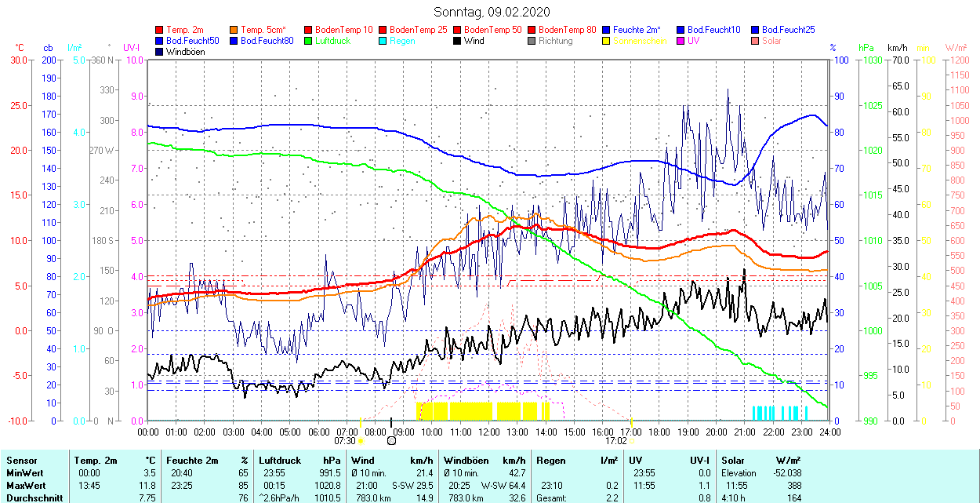Click the moon marker icon below 08:00

click(391, 441)
